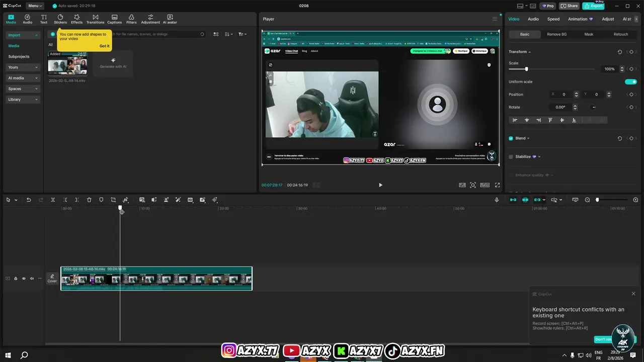
Task: Hide the video track with eye icon
Action: click(24, 279)
